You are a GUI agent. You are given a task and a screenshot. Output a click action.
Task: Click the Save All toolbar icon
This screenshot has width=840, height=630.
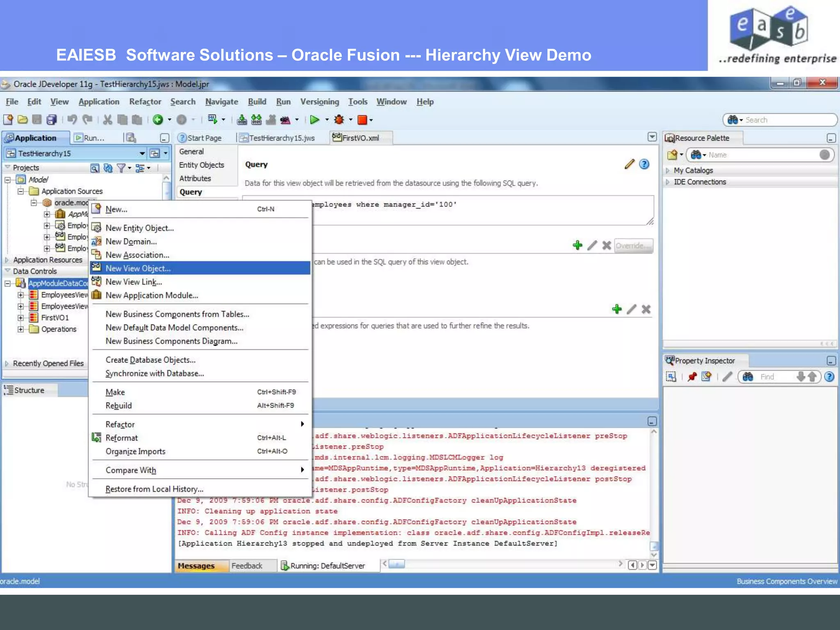tap(52, 120)
